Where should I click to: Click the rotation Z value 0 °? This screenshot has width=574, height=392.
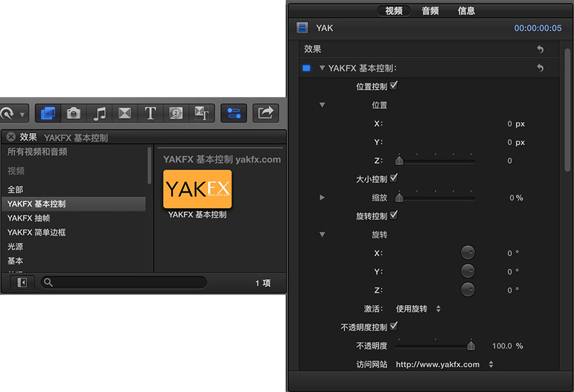513,290
